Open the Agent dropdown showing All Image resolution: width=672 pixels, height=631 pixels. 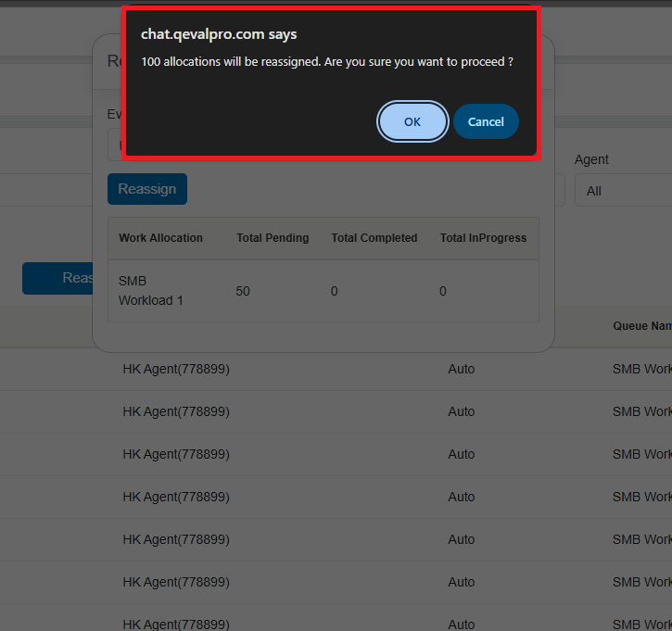click(622, 191)
